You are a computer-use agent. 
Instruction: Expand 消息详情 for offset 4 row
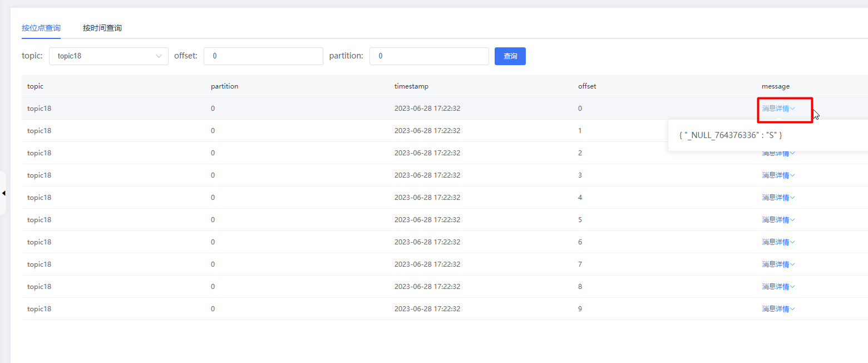click(778, 198)
